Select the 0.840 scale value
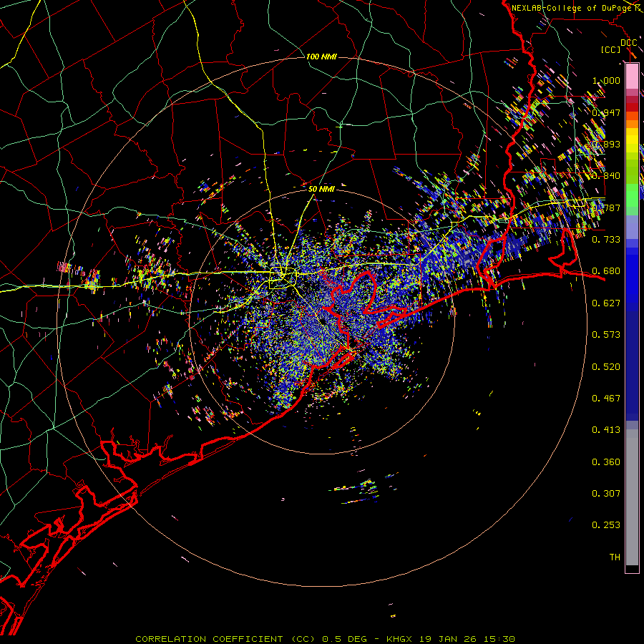This screenshot has height=644, width=644. [606, 176]
